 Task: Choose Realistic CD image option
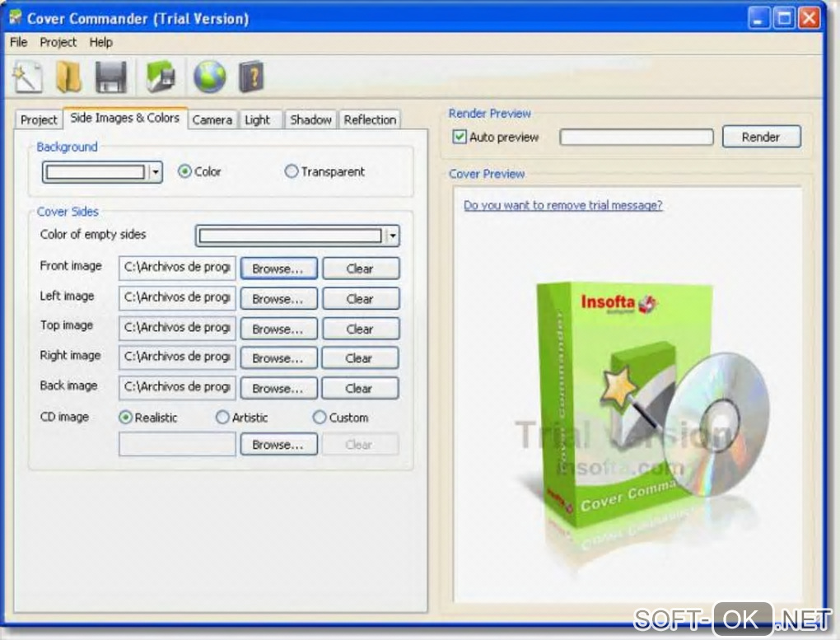pos(125,417)
